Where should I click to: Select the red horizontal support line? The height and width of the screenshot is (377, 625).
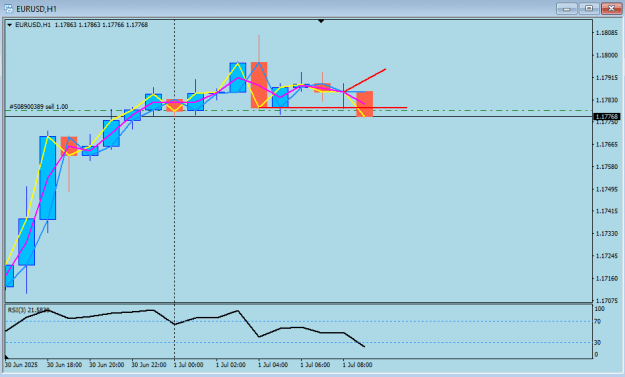click(x=333, y=108)
